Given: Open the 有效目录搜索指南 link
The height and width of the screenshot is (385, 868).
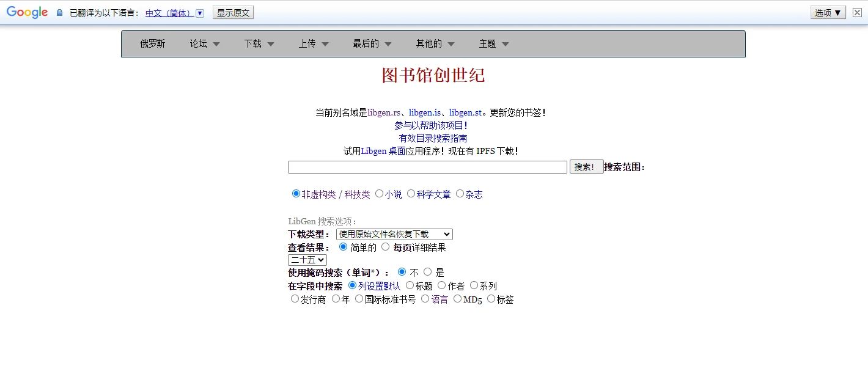Looking at the screenshot, I should point(433,138).
